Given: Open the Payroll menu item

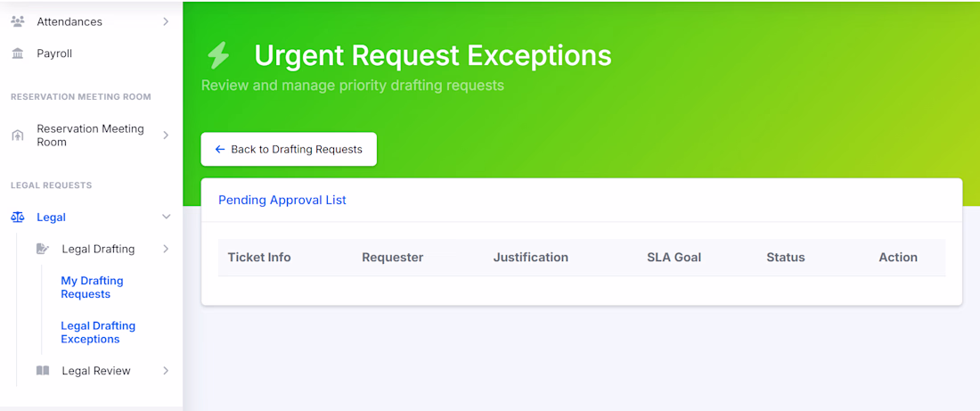Looking at the screenshot, I should pyautogui.click(x=54, y=53).
